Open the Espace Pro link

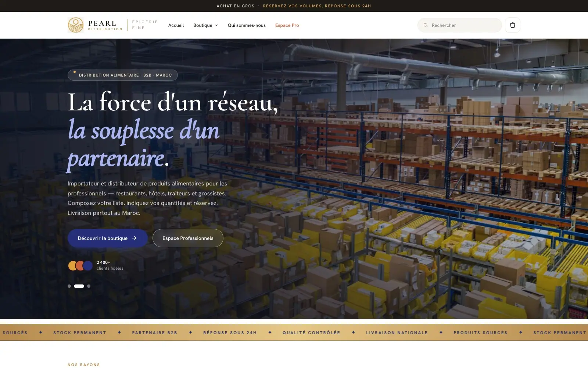coord(287,25)
